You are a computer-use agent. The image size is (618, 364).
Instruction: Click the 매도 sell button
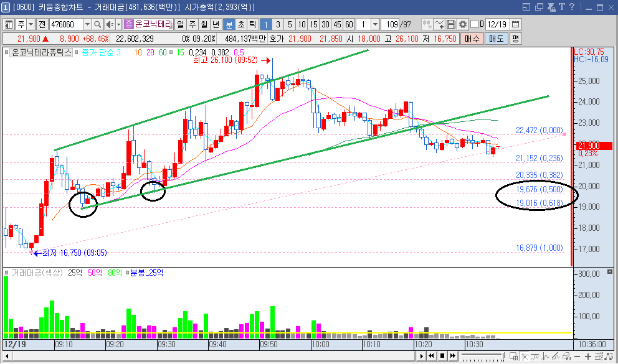pos(497,39)
